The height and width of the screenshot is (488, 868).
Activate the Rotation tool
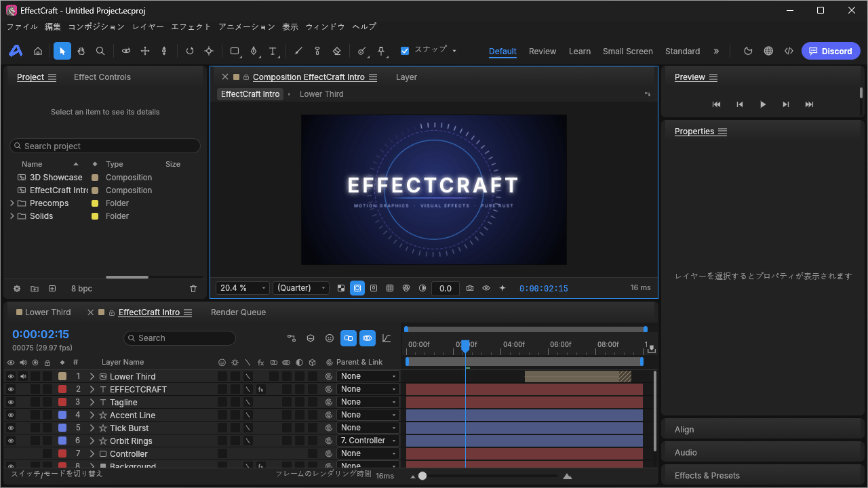pyautogui.click(x=190, y=51)
